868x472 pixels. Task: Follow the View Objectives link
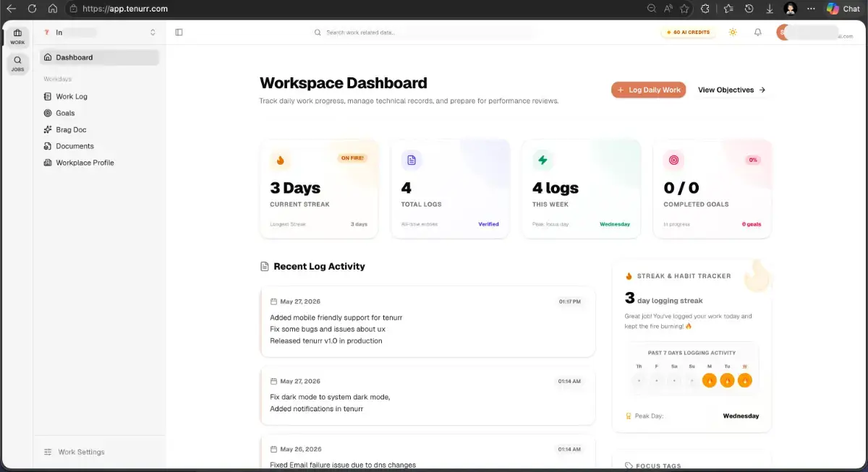point(731,90)
